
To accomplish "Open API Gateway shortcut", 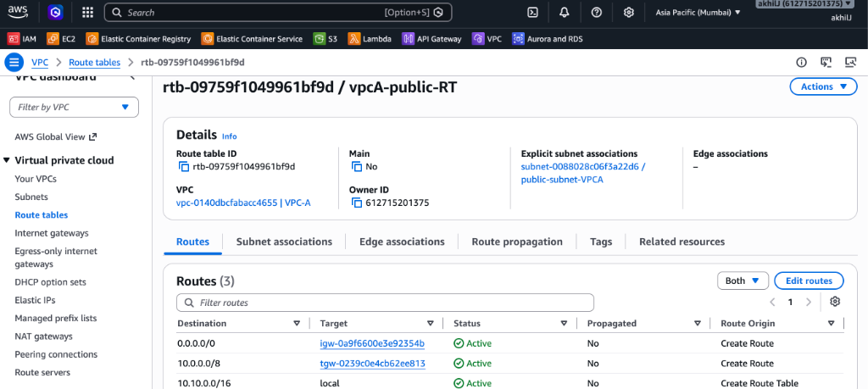I will [431, 39].
